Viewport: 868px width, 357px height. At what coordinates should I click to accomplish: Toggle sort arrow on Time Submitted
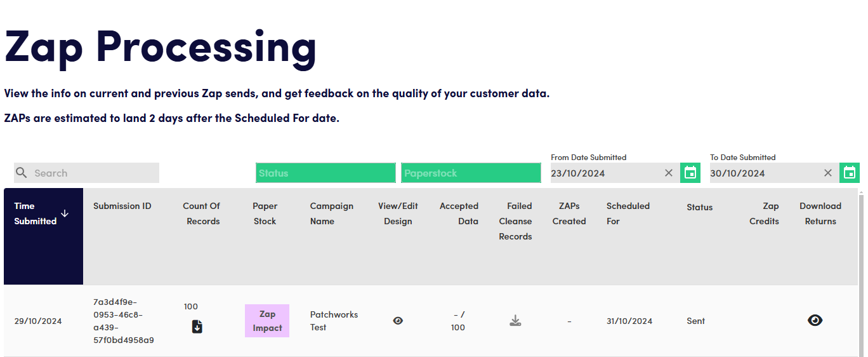[65, 213]
